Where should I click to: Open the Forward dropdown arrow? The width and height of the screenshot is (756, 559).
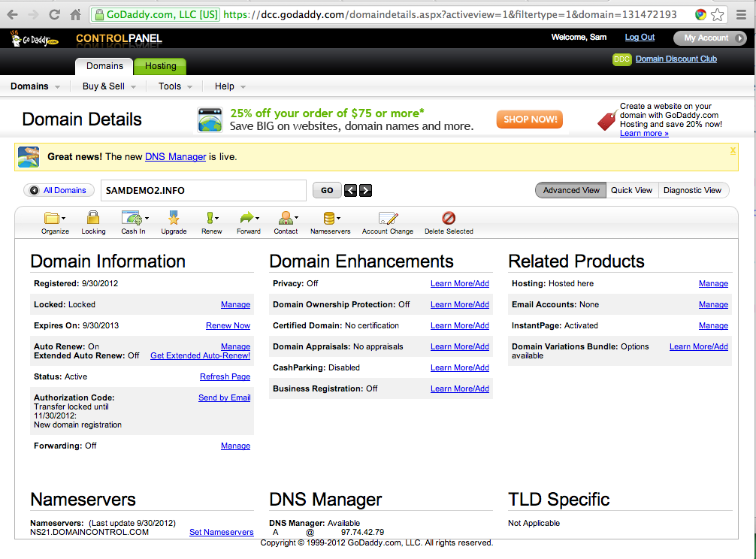258,219
